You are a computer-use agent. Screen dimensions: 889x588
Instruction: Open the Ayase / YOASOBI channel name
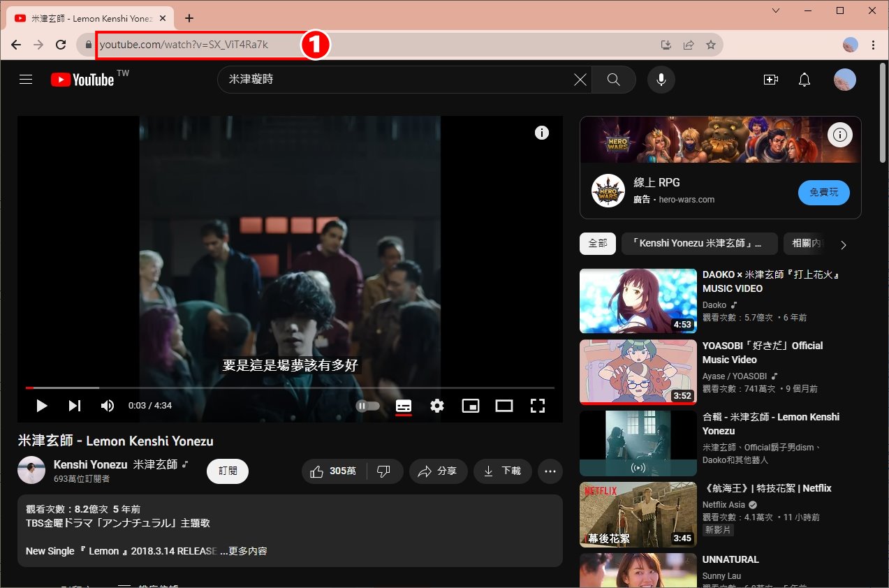735,376
